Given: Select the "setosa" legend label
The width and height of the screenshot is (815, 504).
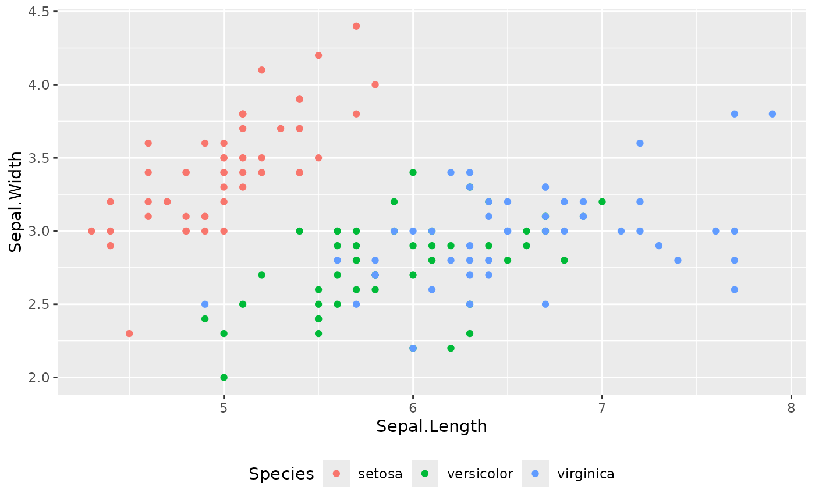Looking at the screenshot, I should click(x=380, y=474).
